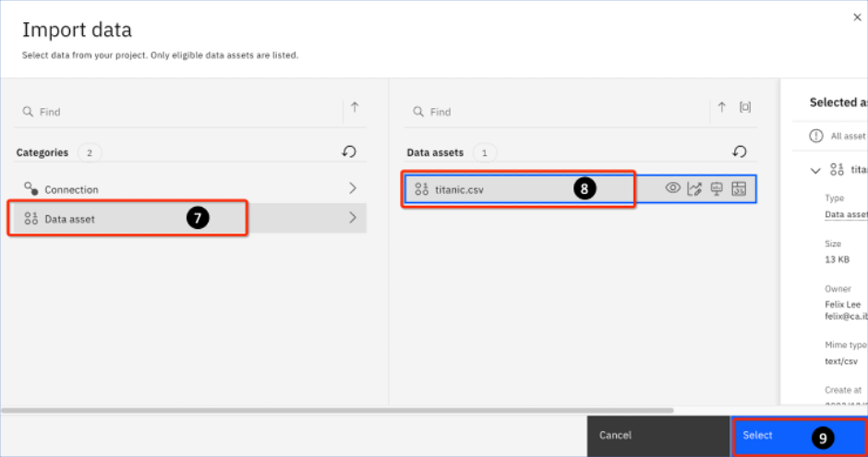Expand the Connection category chevron

(x=353, y=188)
